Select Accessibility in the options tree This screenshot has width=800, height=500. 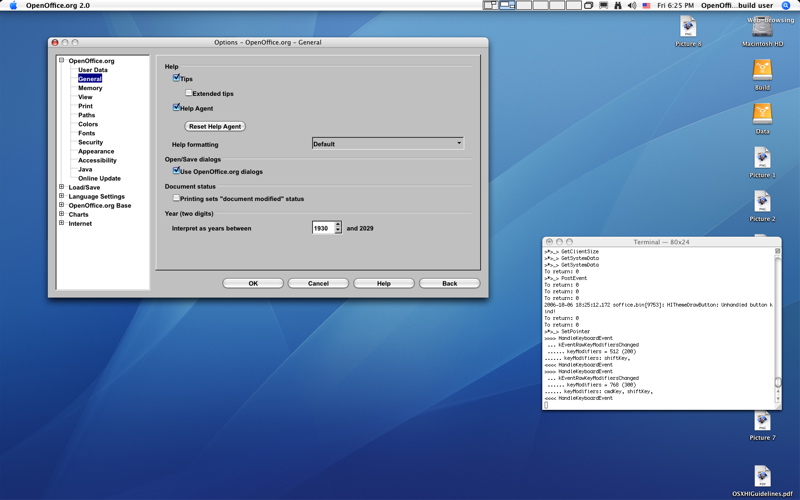pyautogui.click(x=97, y=160)
